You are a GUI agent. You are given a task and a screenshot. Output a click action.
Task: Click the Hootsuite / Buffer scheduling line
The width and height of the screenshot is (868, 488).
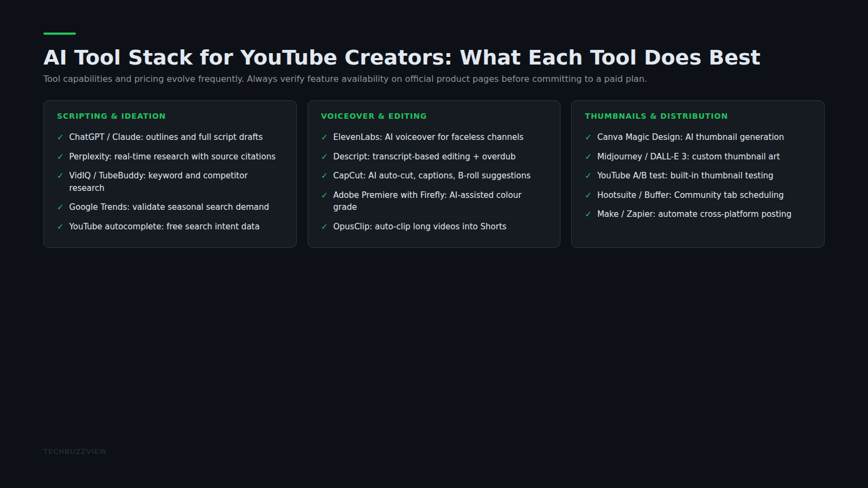point(691,195)
